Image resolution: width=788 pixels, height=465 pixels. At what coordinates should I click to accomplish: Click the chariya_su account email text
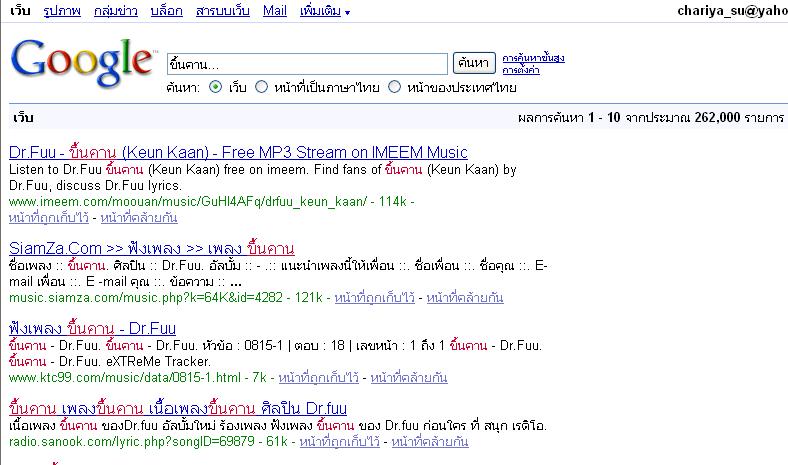pos(732,11)
